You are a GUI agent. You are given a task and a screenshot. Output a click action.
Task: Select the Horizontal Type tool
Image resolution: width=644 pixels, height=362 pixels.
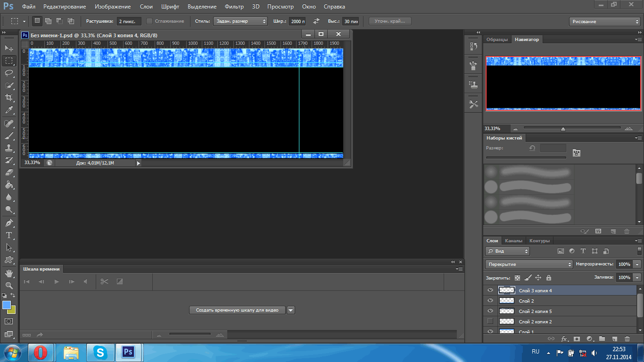(9, 235)
